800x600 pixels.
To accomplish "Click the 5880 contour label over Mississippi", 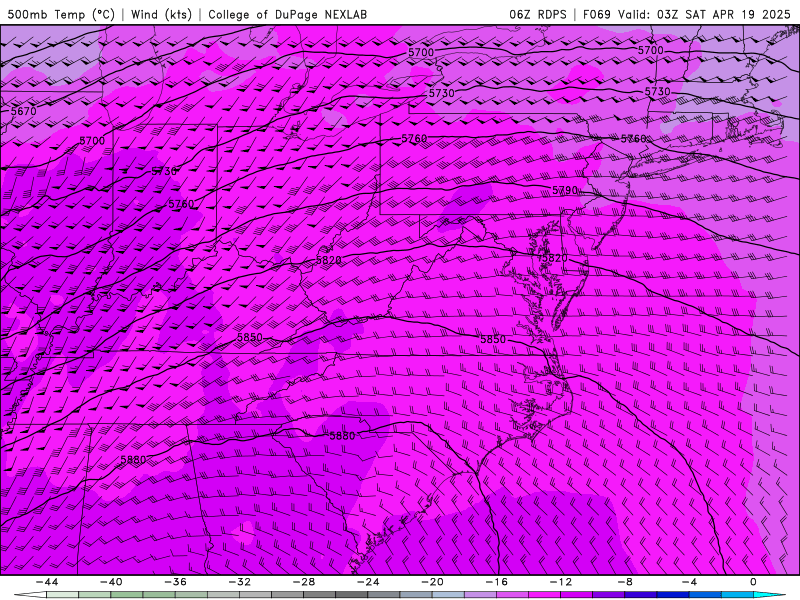I will click(x=133, y=460).
